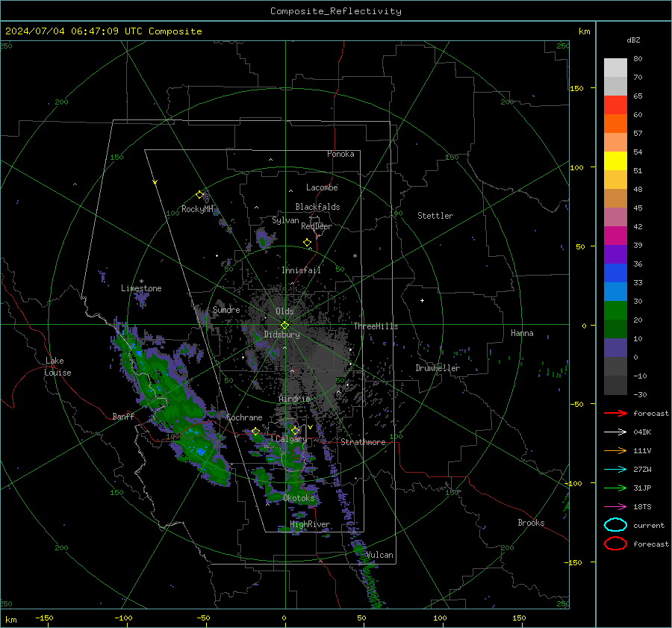Pick the royal blue 33 dBZ swatch

click(615, 273)
